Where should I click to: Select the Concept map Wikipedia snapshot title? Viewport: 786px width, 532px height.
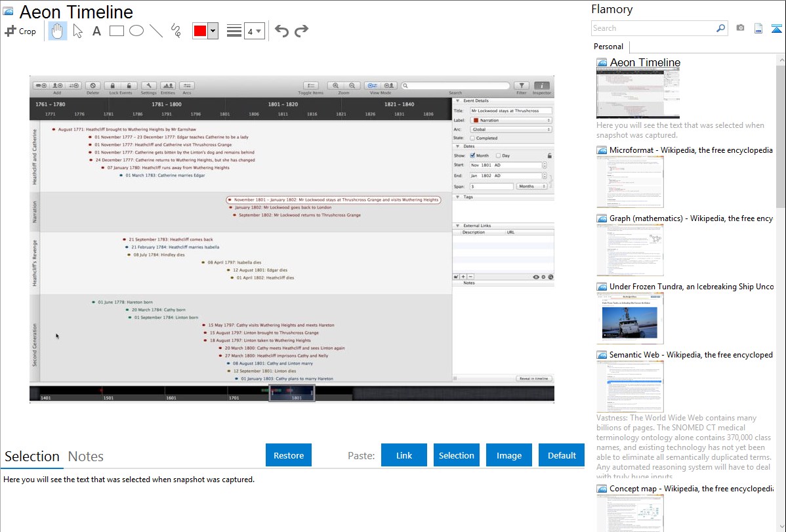(692, 489)
